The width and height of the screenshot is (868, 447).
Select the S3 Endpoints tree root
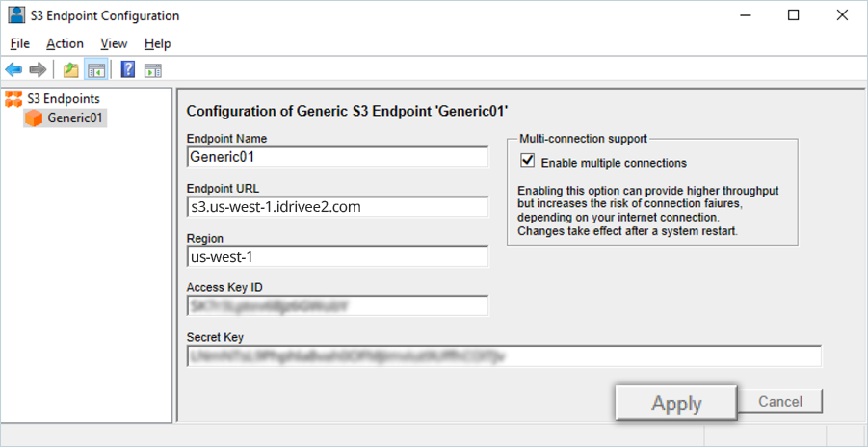click(64, 98)
